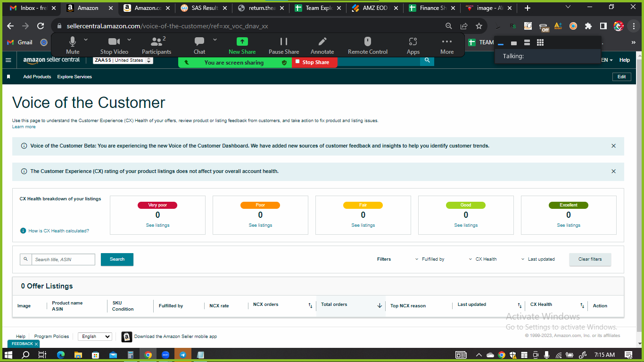Open Add Products page

37,77
